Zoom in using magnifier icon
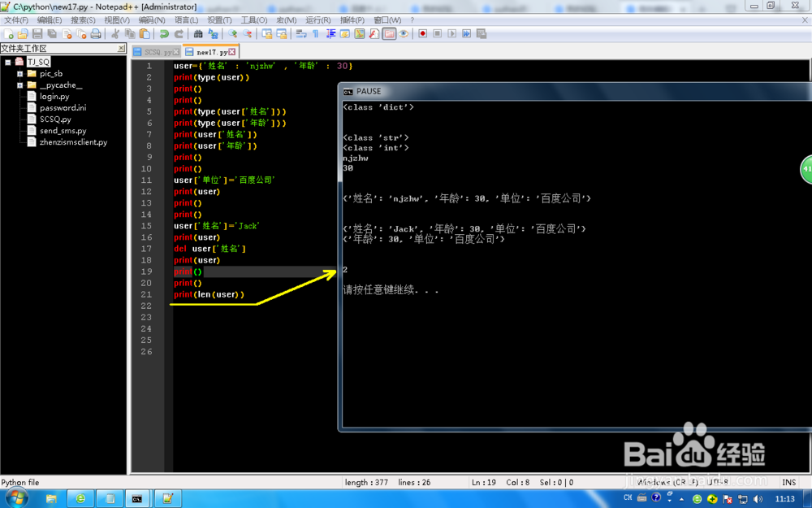The width and height of the screenshot is (812, 508). 231,34
